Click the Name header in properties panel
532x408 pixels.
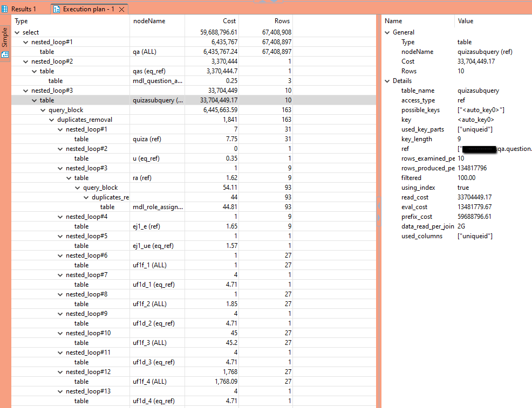(393, 21)
